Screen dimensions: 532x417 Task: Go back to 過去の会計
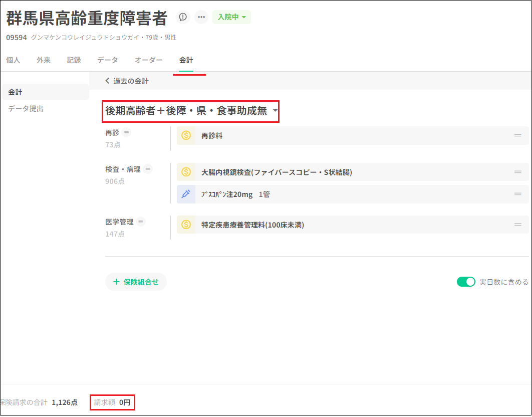point(127,81)
